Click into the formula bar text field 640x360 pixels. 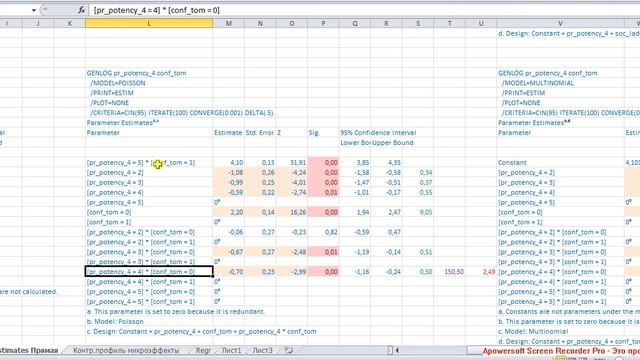(363, 10)
